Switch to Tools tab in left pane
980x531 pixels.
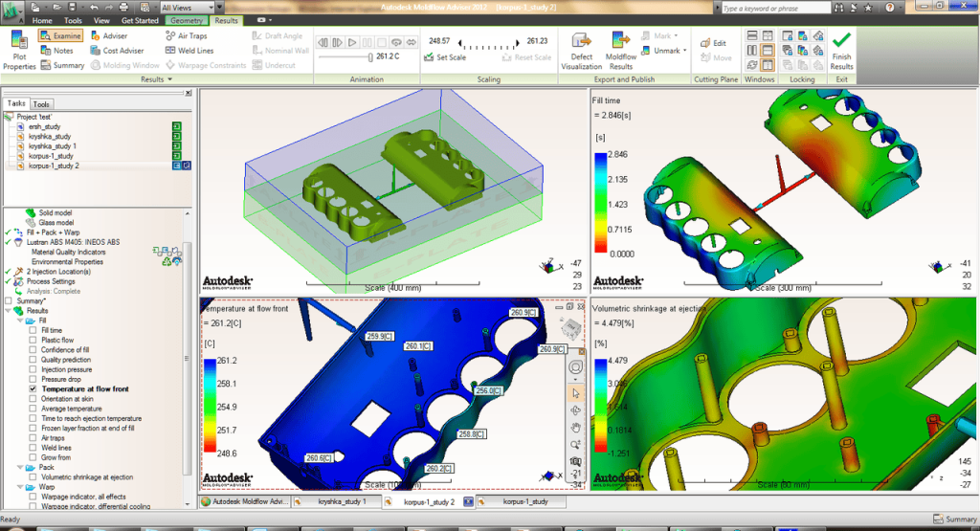(x=41, y=104)
